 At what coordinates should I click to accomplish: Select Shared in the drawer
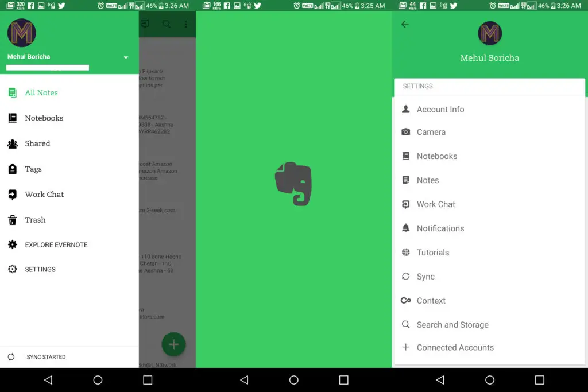[x=69, y=143]
